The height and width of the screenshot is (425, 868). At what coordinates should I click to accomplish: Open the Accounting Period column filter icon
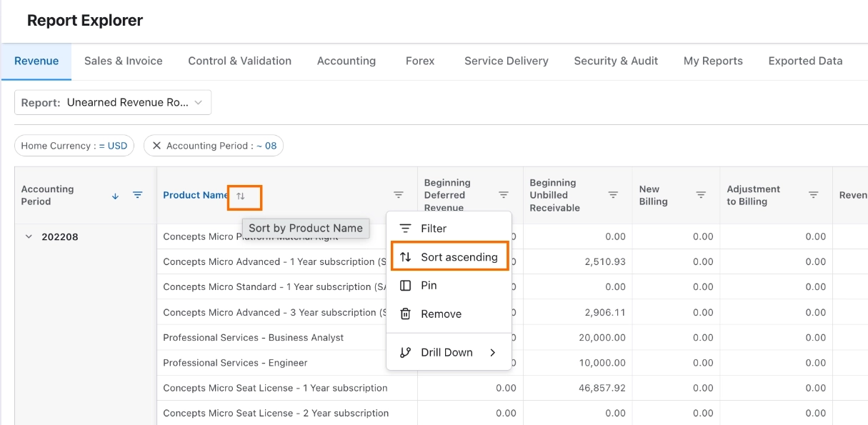pyautogui.click(x=138, y=195)
